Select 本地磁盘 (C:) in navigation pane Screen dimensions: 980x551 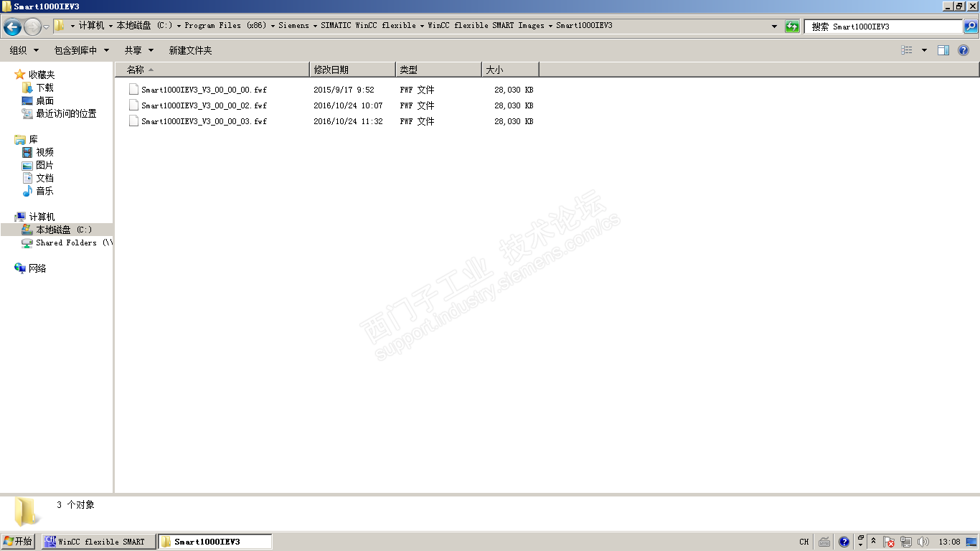coord(64,230)
